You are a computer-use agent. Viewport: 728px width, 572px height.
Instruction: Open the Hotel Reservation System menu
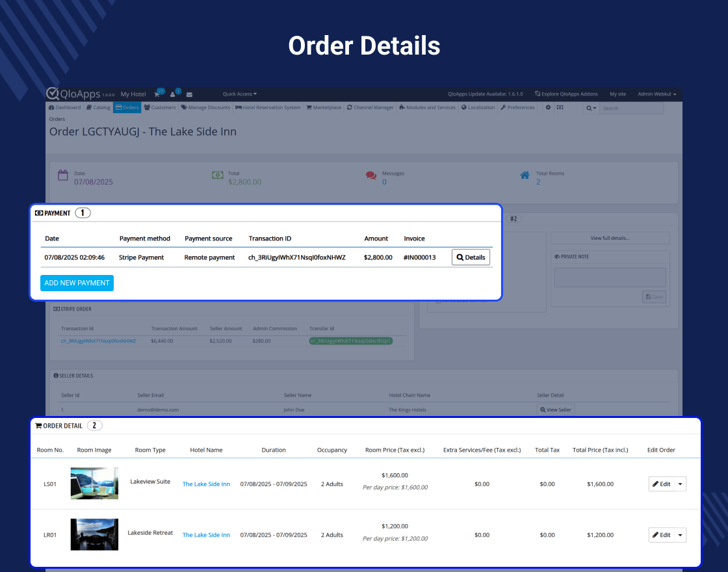(x=268, y=107)
